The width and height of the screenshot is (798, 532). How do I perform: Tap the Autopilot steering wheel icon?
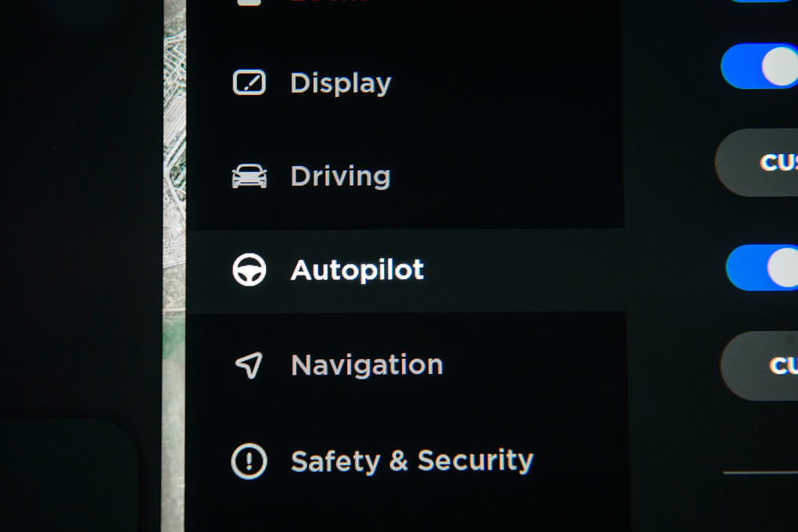(249, 269)
